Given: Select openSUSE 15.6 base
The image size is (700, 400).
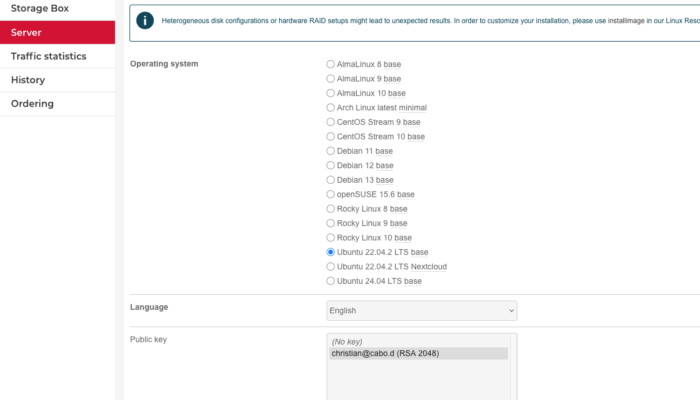Looking at the screenshot, I should click(331, 194).
